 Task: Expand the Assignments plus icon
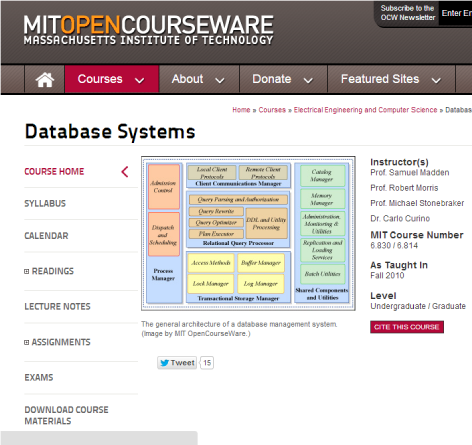pos(27,342)
